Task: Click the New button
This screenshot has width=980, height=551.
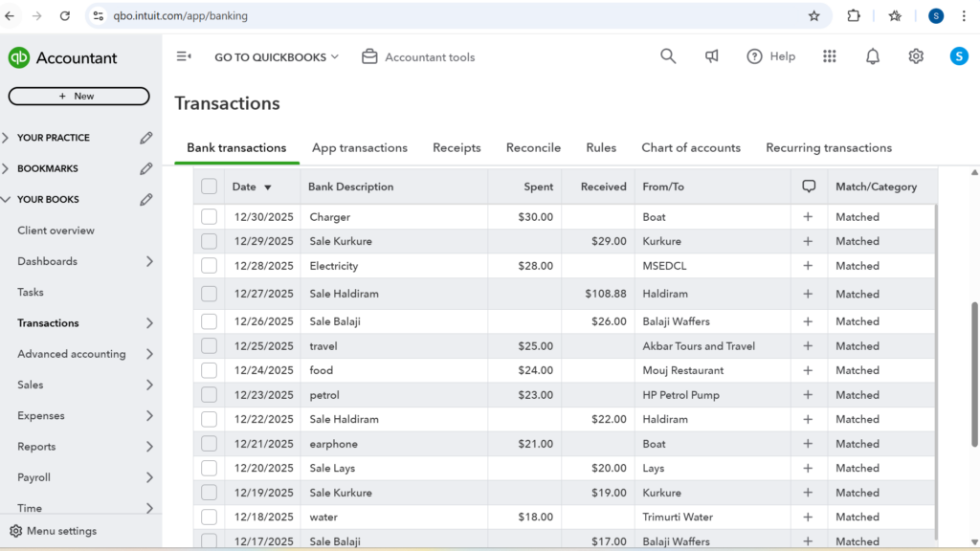Action: pos(78,97)
